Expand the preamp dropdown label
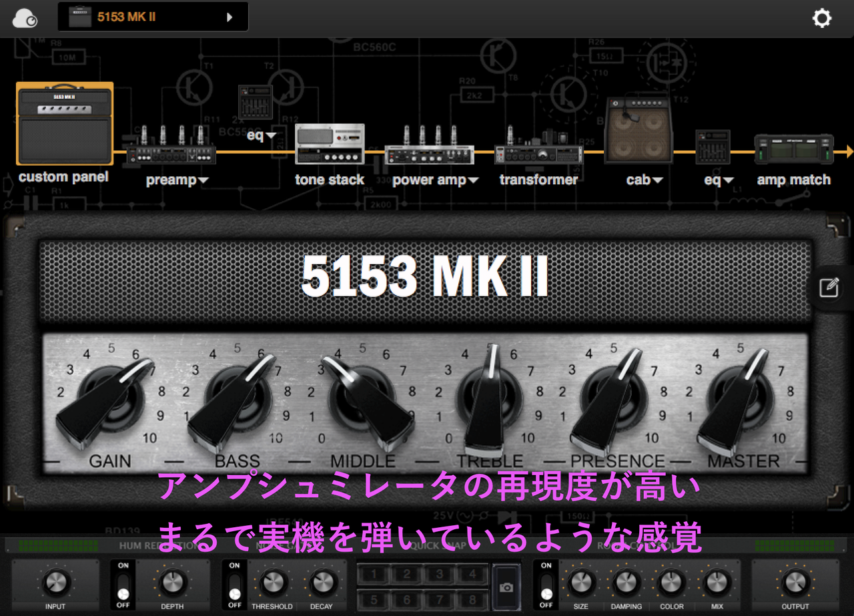854x616 pixels. tap(177, 180)
